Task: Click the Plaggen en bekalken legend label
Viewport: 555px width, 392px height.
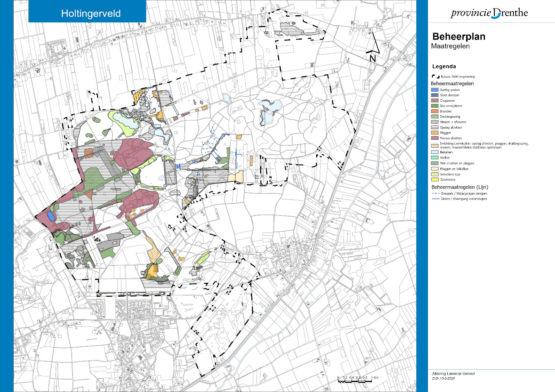Action: (x=454, y=169)
